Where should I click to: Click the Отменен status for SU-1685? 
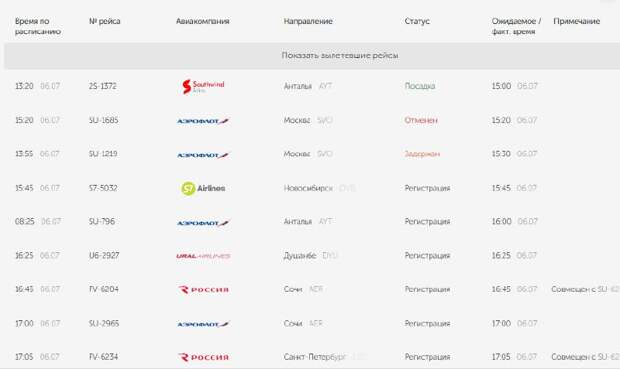click(421, 120)
